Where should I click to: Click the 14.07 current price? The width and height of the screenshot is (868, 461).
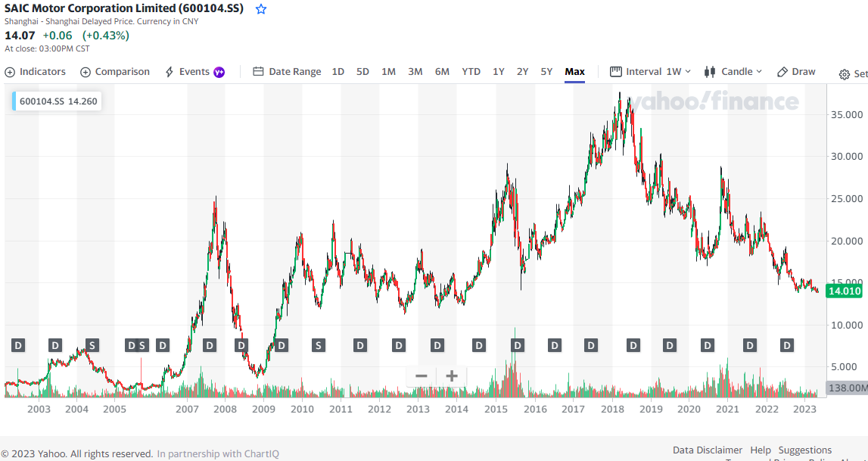(20, 36)
